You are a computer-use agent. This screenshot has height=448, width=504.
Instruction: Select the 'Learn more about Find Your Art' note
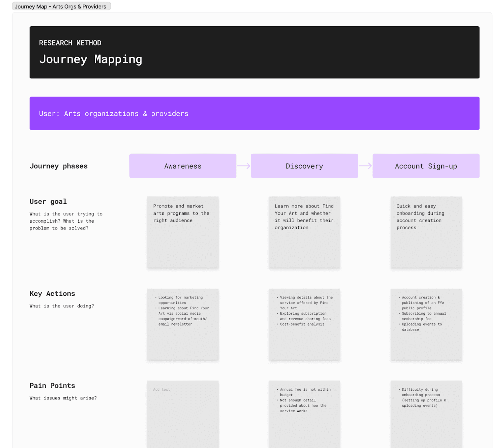[x=304, y=232]
